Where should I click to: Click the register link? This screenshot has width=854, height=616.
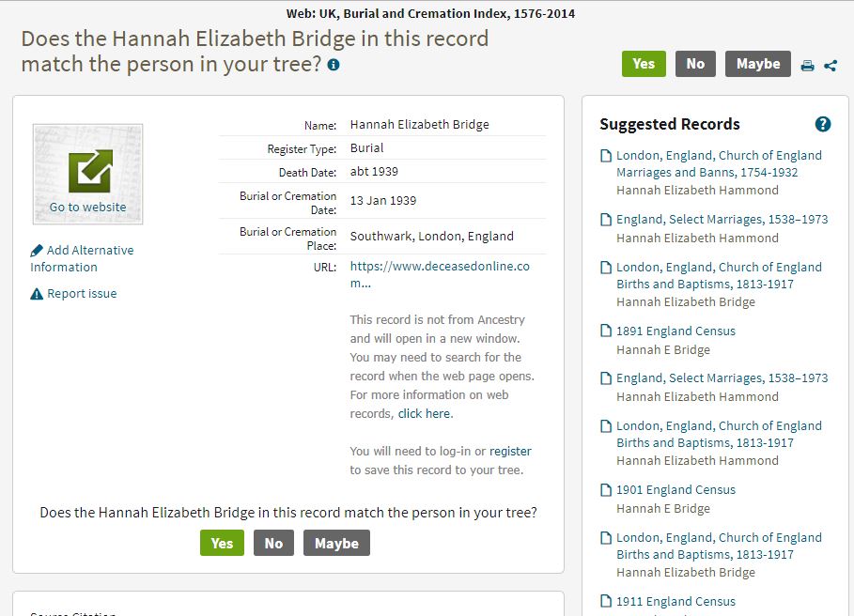510,451
